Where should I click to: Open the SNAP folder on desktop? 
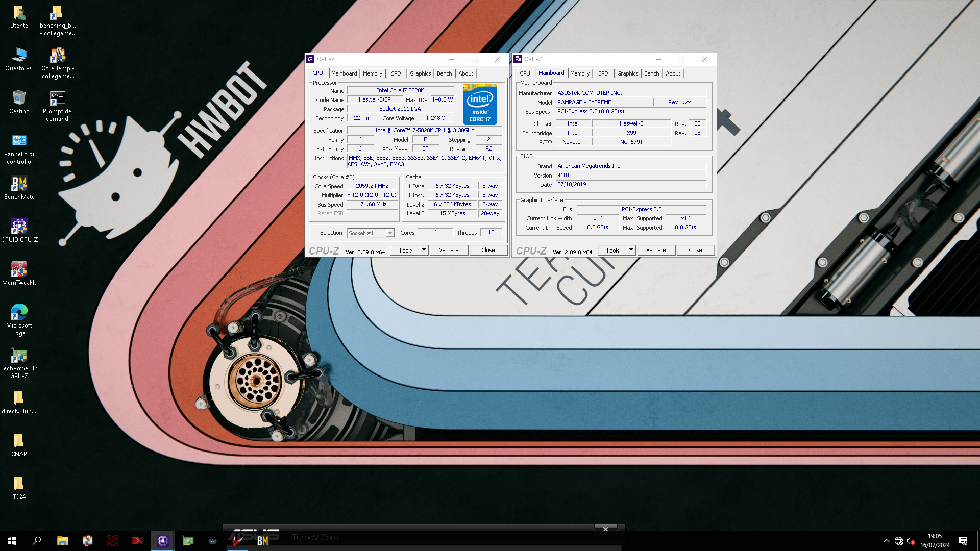19,445
